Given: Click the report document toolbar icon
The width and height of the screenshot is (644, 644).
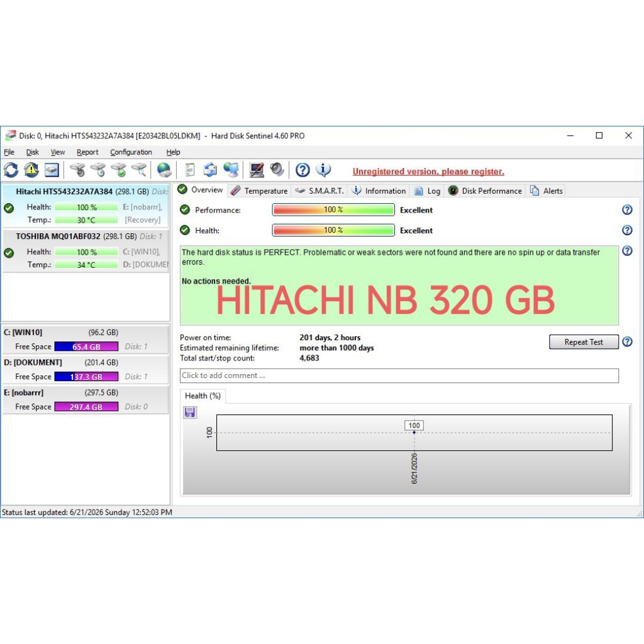Looking at the screenshot, I should (190, 170).
